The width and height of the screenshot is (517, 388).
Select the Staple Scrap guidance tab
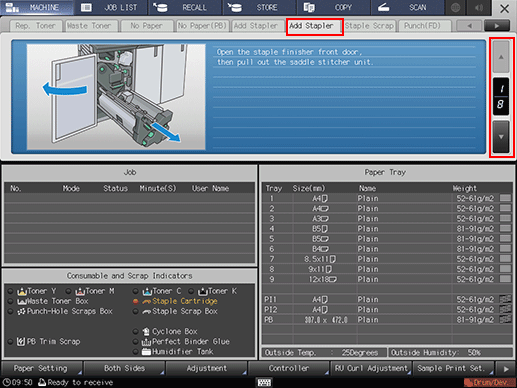click(x=369, y=26)
